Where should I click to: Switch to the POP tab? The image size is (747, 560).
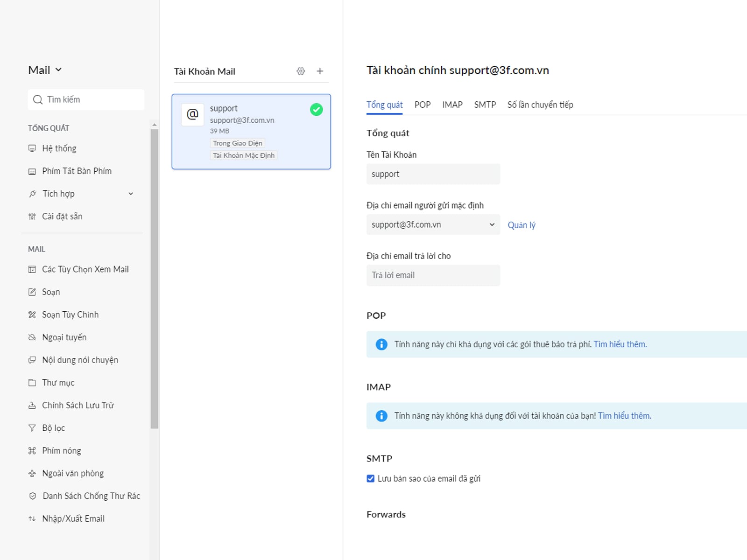[x=423, y=105]
